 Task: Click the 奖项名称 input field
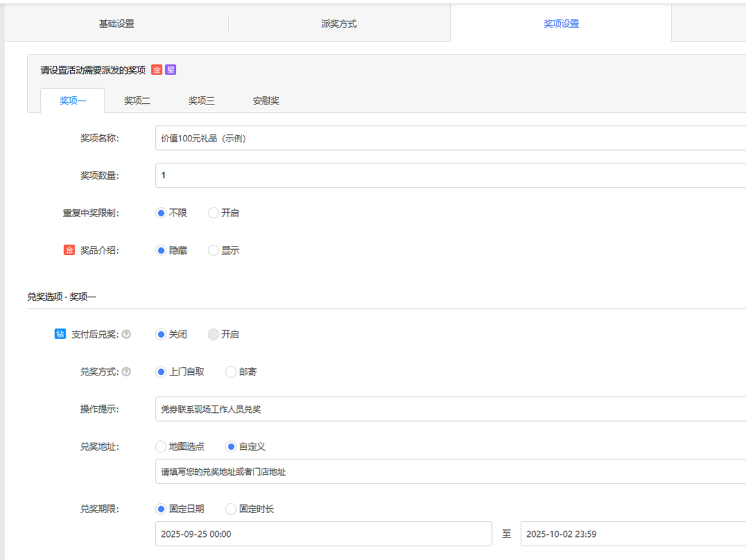[x=451, y=138]
